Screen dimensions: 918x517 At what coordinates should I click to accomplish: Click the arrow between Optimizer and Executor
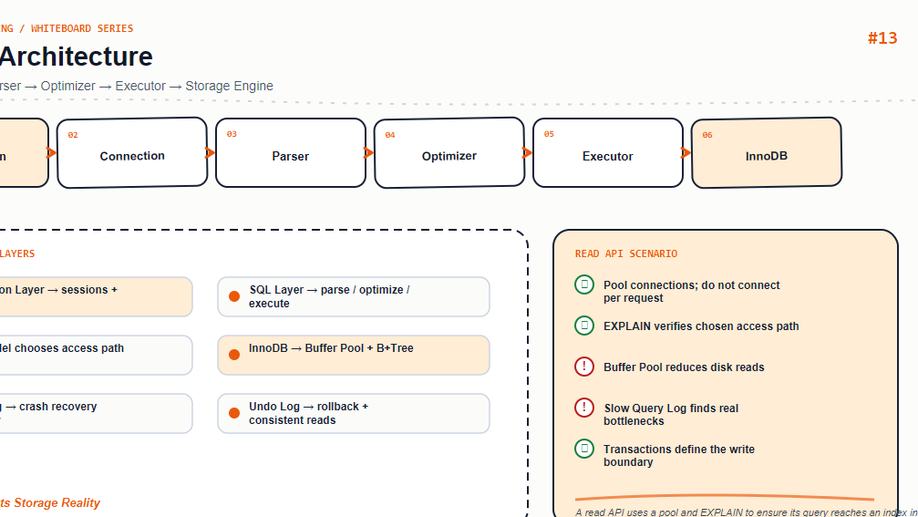click(x=527, y=153)
